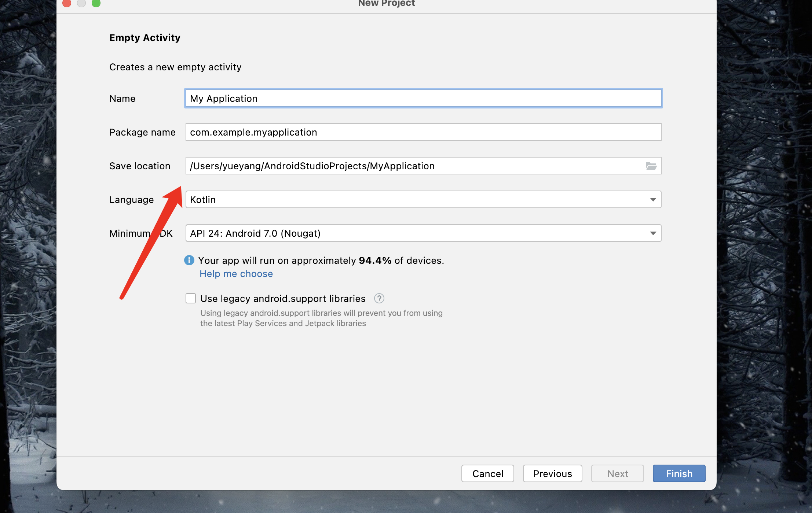Click the Package name field

point(423,132)
